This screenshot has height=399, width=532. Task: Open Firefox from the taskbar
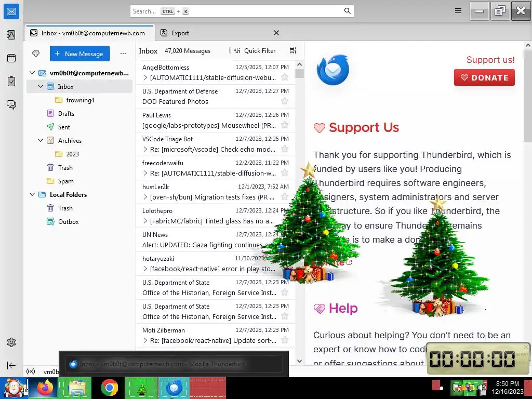tap(45, 388)
